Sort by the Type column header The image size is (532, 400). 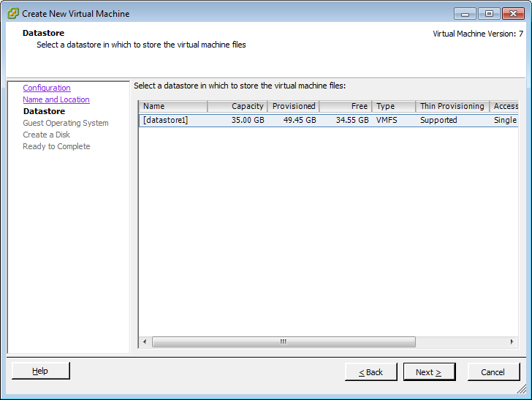394,106
